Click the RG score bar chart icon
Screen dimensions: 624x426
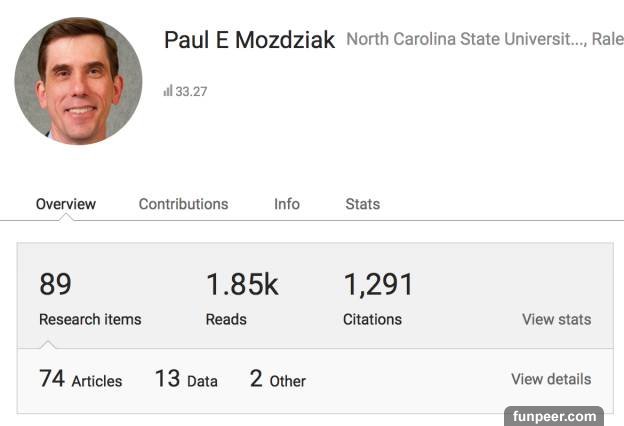(x=168, y=91)
